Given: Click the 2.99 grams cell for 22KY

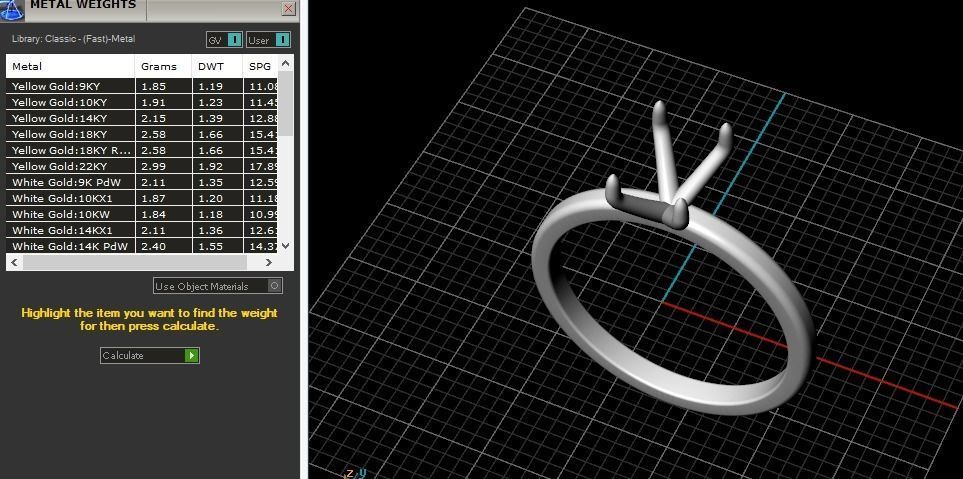Looking at the screenshot, I should point(163,166).
